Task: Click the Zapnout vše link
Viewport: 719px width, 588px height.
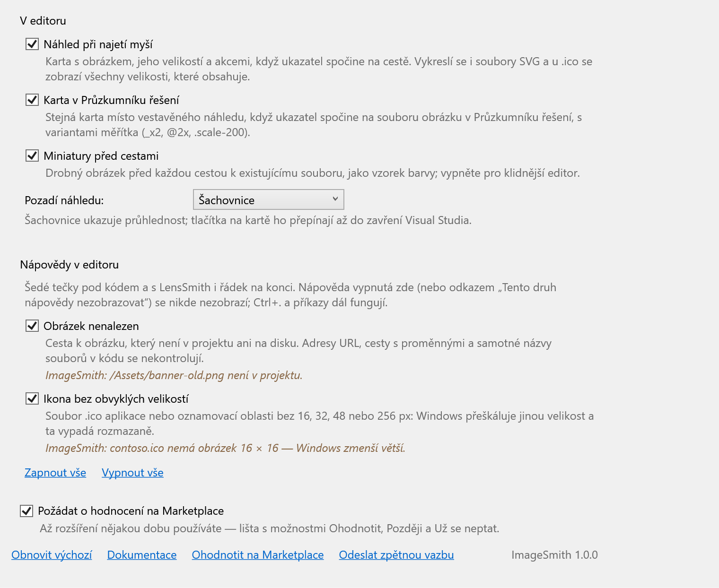Action: tap(55, 473)
